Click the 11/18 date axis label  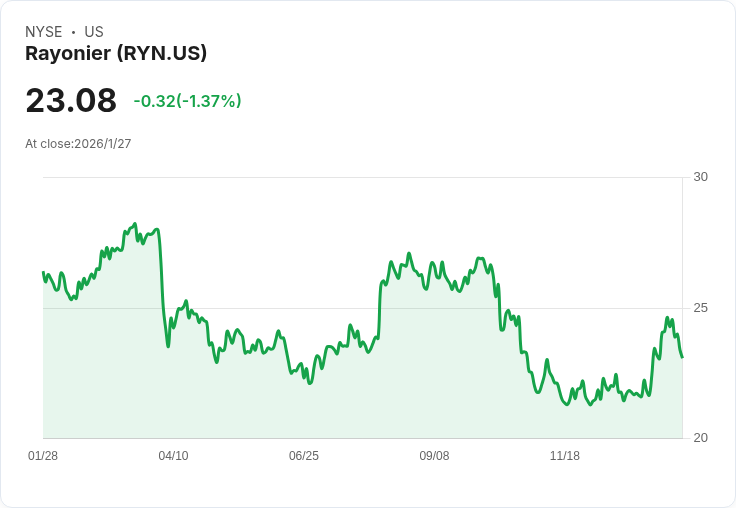[565, 456]
